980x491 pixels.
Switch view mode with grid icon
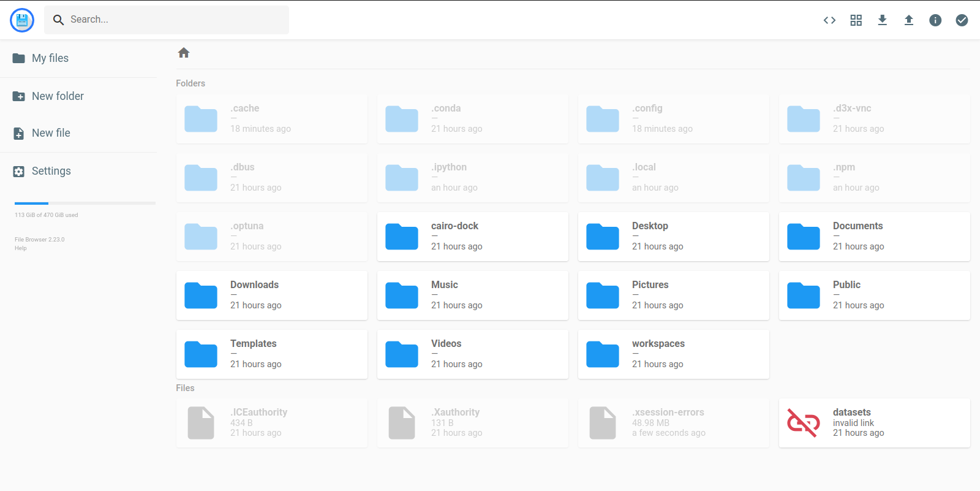coord(856,20)
